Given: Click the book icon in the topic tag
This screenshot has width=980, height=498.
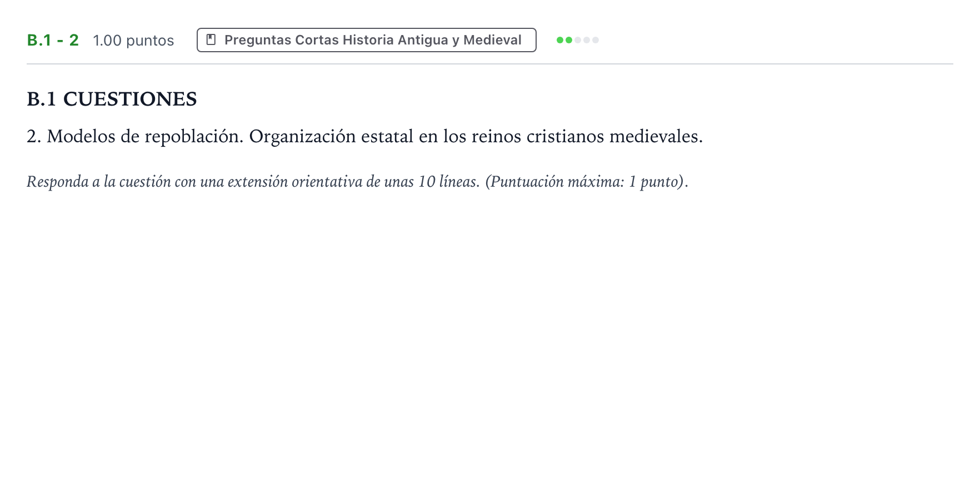Looking at the screenshot, I should tap(211, 39).
